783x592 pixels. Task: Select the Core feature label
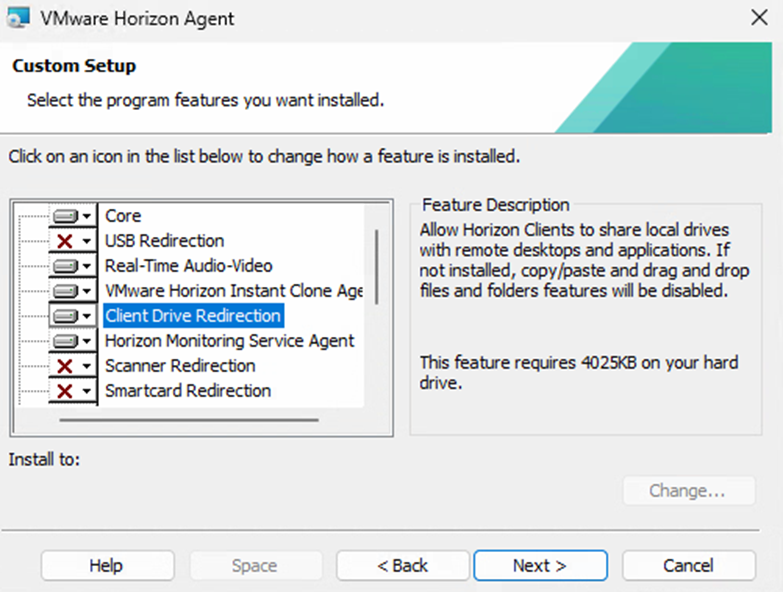[123, 216]
